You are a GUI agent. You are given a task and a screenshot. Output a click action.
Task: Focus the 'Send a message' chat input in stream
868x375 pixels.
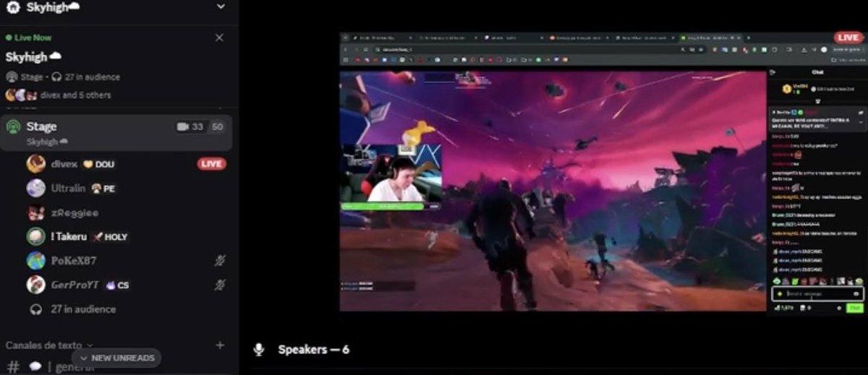(x=817, y=294)
